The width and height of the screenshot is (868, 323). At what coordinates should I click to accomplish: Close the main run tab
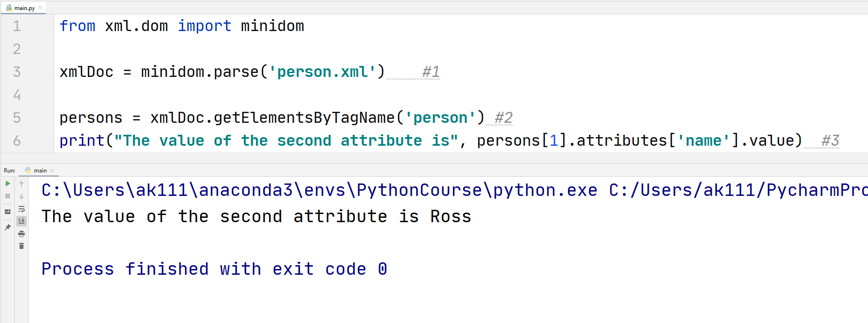coord(53,170)
